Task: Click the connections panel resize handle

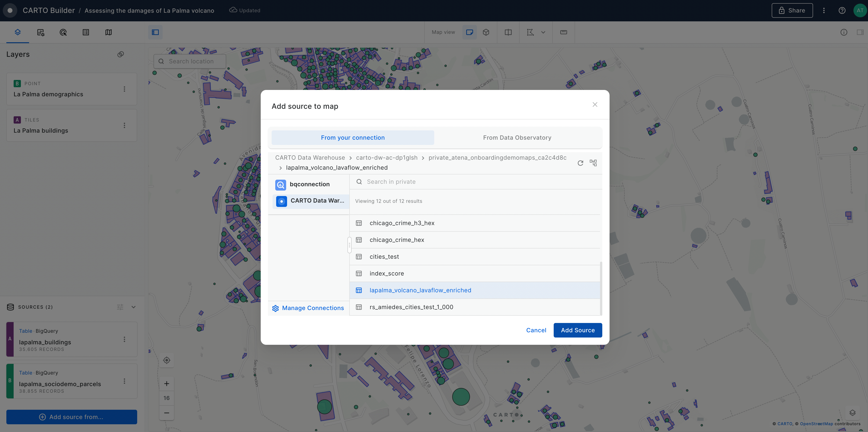Action: coord(350,245)
